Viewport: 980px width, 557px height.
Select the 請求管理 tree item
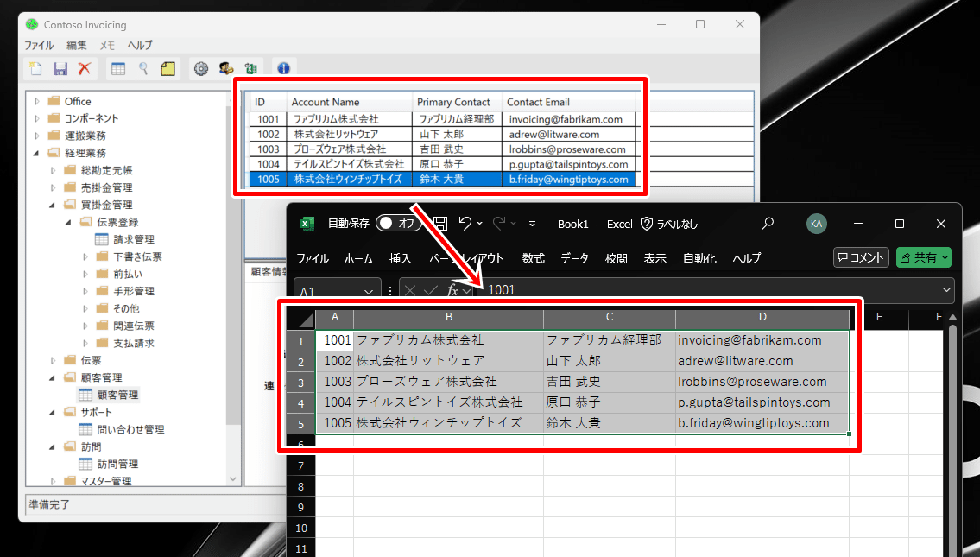[x=133, y=239]
